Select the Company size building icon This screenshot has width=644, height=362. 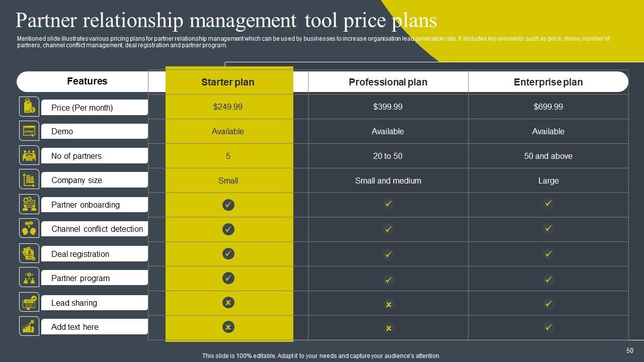(x=29, y=179)
